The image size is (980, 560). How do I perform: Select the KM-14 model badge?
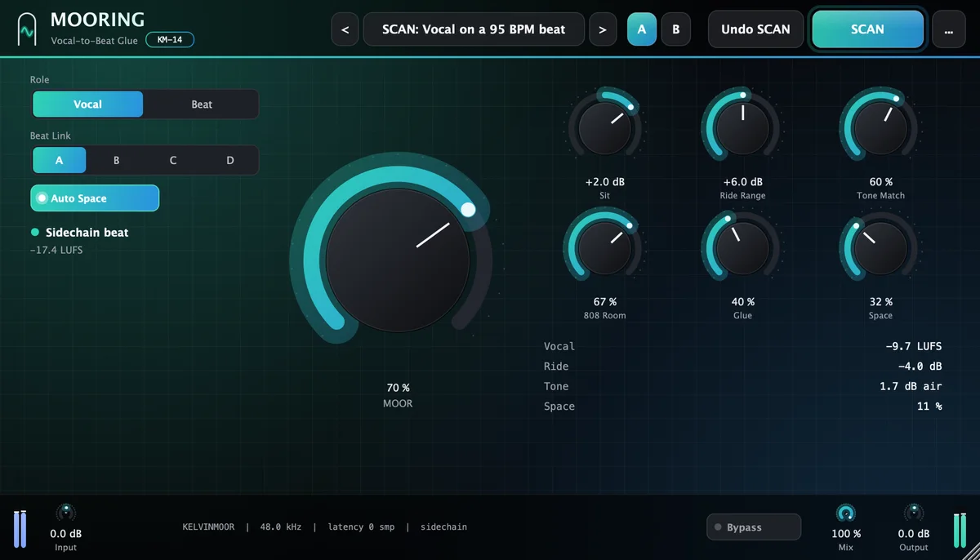(170, 39)
